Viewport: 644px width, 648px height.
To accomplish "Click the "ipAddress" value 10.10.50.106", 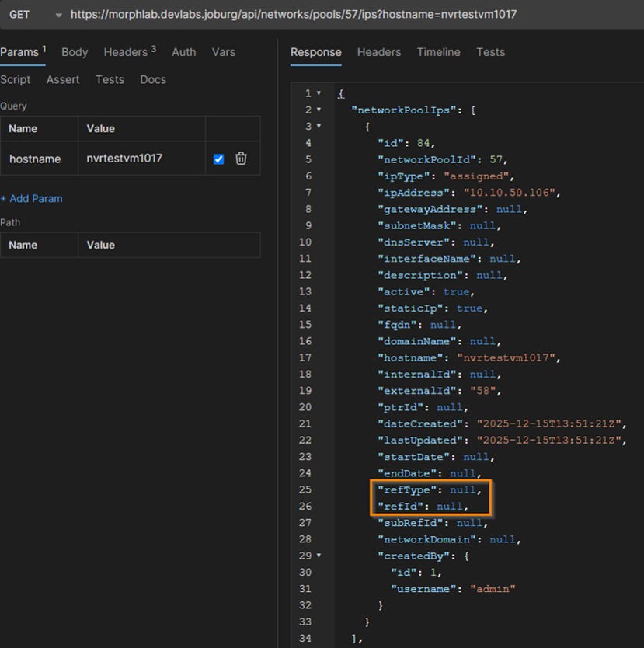I will tap(509, 193).
